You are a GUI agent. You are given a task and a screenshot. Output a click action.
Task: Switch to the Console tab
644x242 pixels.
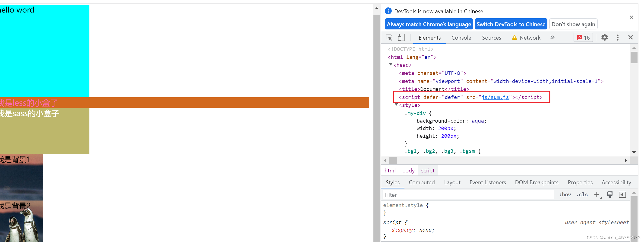(x=461, y=38)
